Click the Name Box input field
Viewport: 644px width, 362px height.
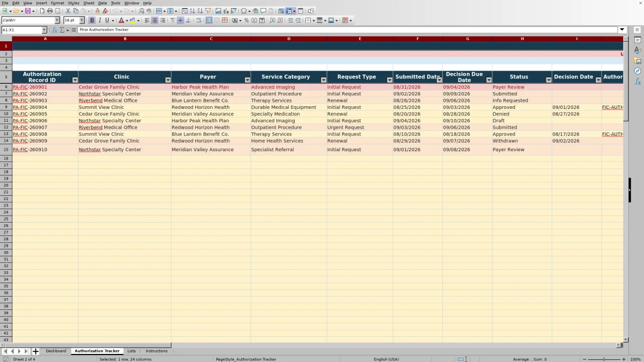pos(21,30)
